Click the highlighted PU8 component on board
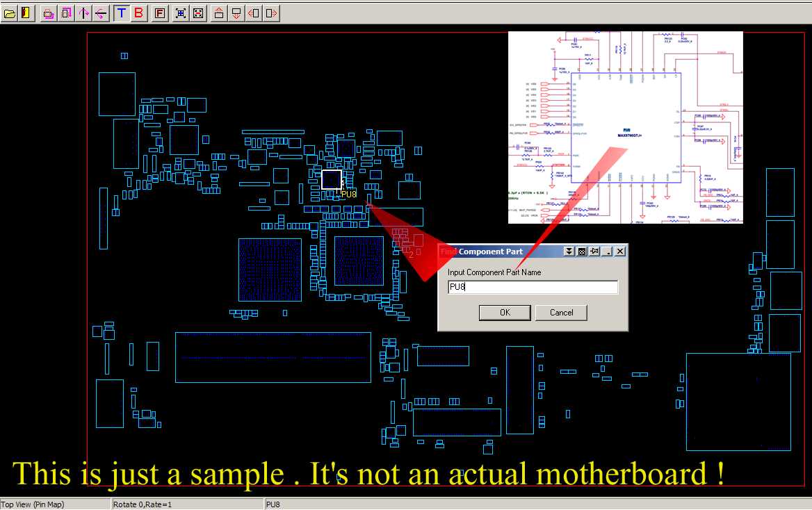 pyautogui.click(x=332, y=180)
